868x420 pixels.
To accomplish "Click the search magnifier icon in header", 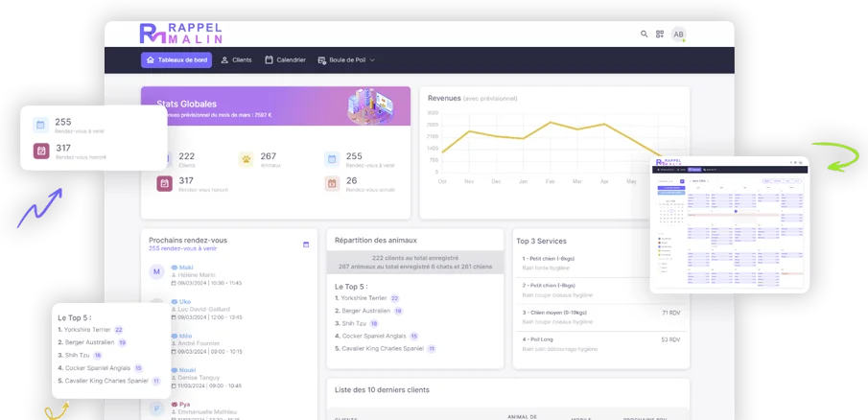I will tap(645, 35).
